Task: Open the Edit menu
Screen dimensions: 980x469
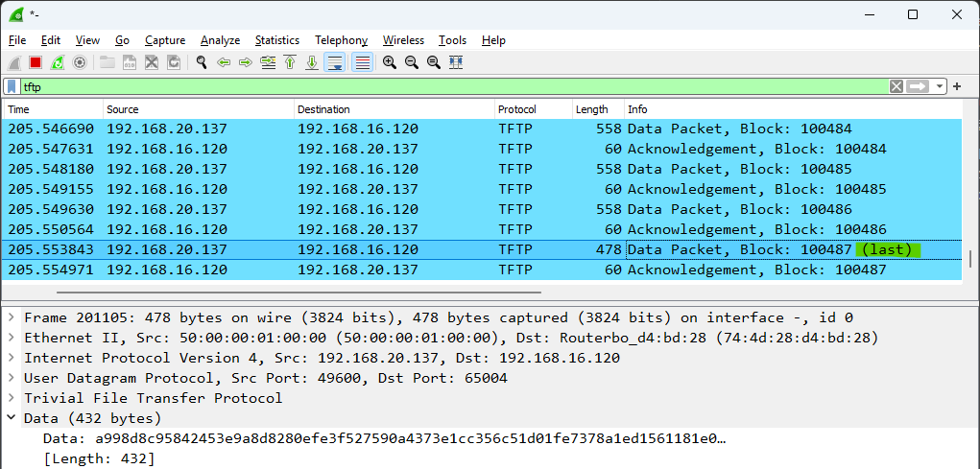Action: tap(51, 40)
